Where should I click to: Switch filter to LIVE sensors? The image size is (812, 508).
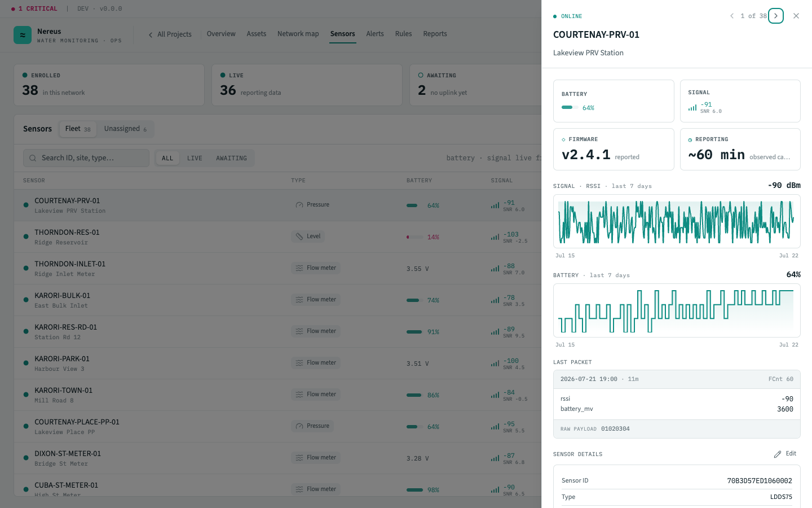195,158
